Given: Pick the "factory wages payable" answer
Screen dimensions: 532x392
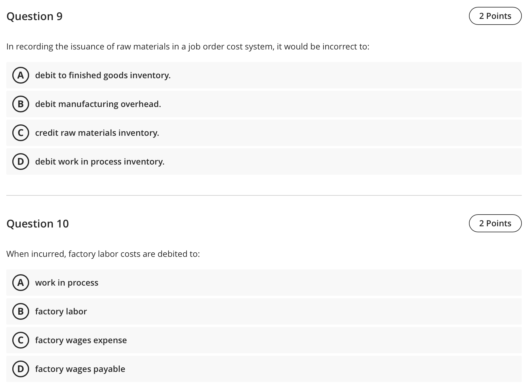Looking at the screenshot, I should [x=80, y=369].
